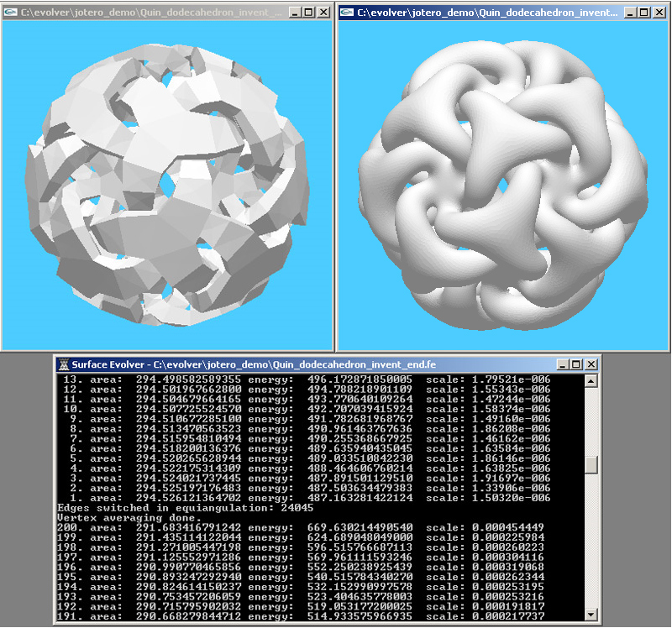Viewport: 672px width, 628px height.
Task: Maximize the faceted model graphics window
Action: pyautogui.click(x=307, y=13)
